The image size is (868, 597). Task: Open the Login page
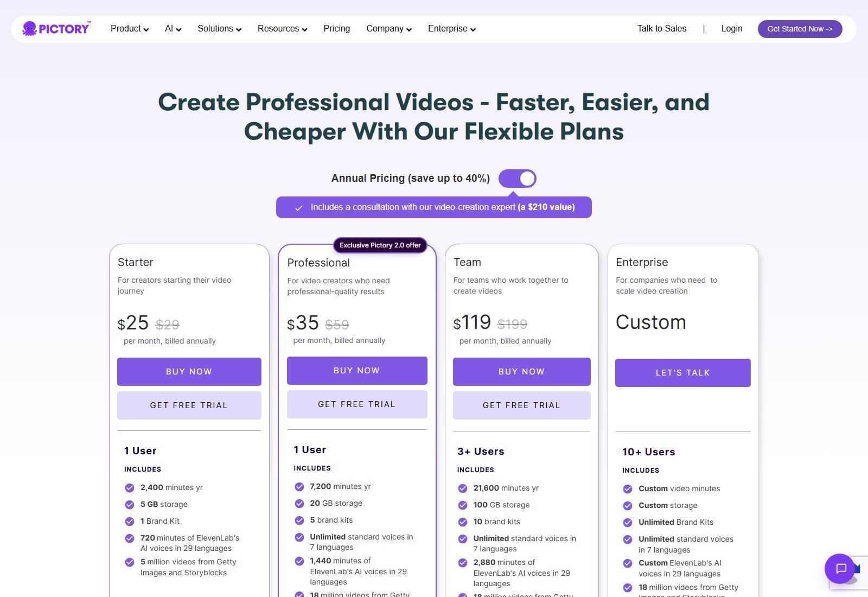732,29
